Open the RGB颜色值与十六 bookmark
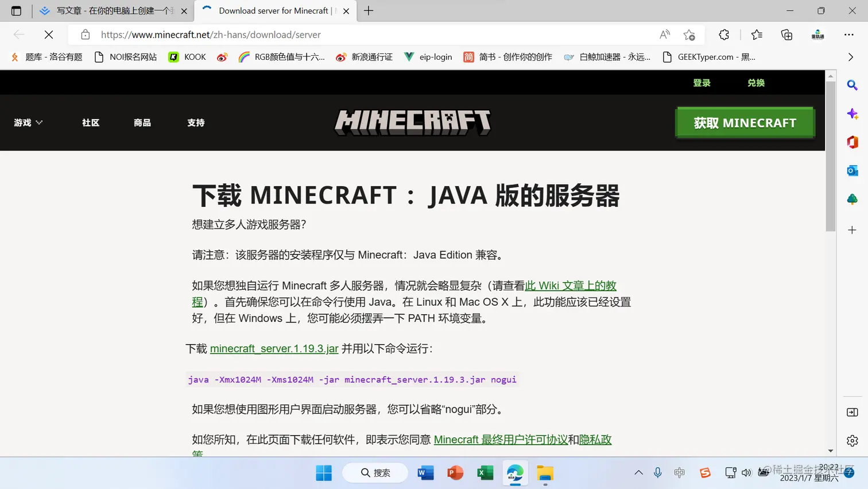Image resolution: width=868 pixels, height=489 pixels. pyautogui.click(x=282, y=57)
